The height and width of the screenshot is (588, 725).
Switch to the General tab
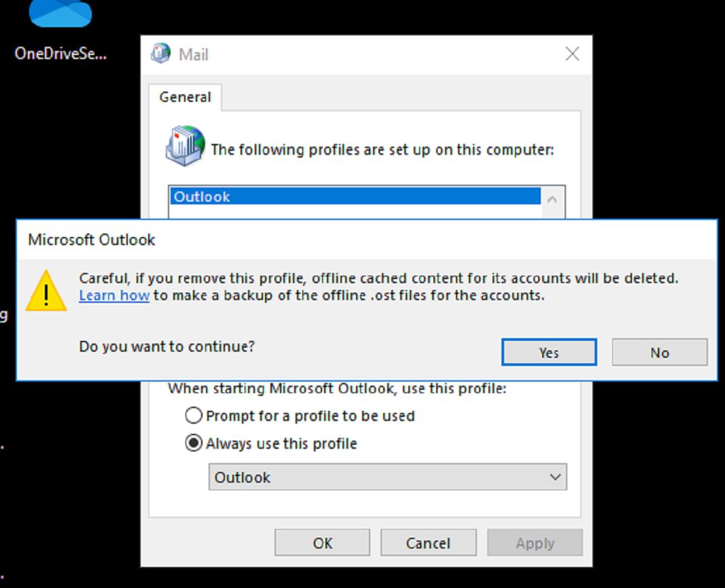tap(185, 97)
